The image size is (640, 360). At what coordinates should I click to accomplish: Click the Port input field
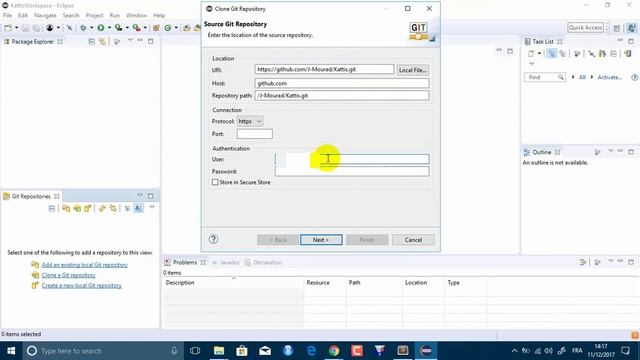coord(254,134)
